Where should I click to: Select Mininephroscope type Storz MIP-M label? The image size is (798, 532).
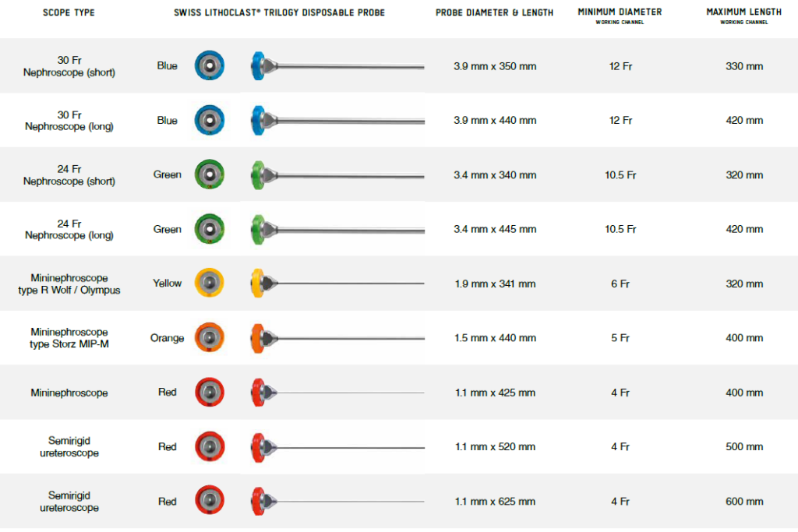tap(69, 338)
